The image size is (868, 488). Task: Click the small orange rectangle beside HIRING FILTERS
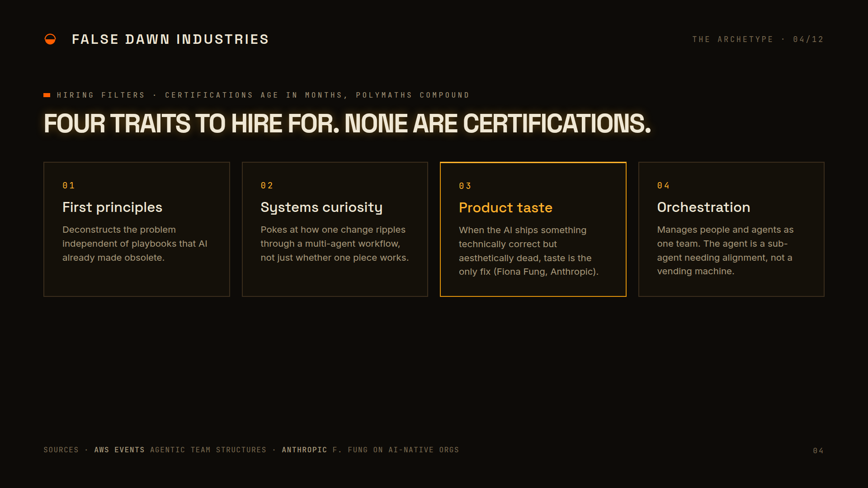pos(47,95)
